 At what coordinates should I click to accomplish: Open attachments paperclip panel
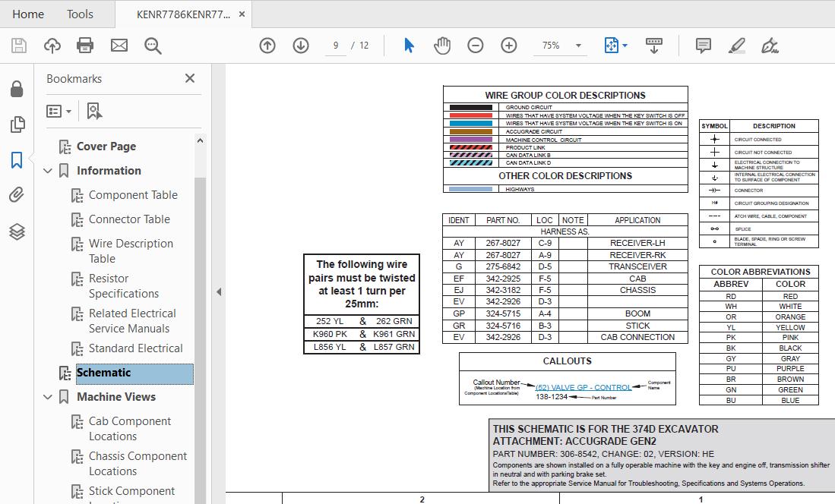pyautogui.click(x=17, y=195)
